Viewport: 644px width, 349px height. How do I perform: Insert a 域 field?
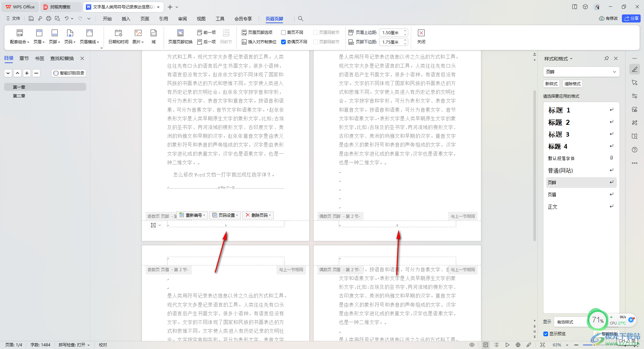coord(154,37)
